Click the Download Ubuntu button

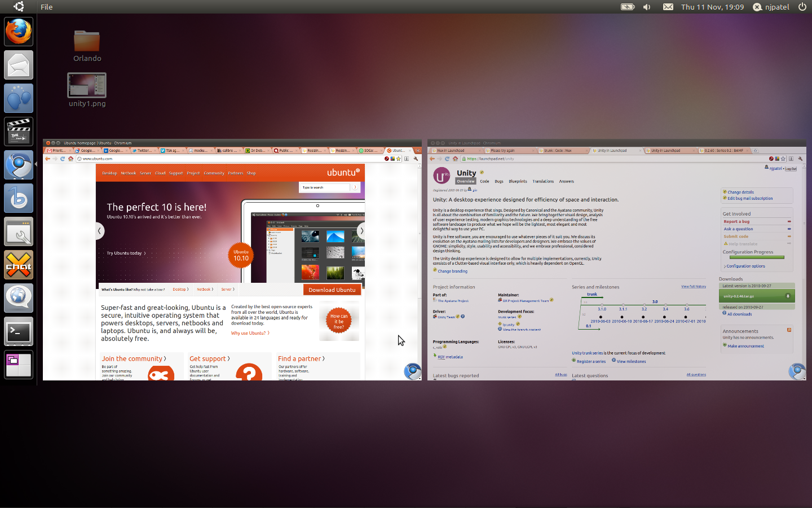tap(332, 290)
